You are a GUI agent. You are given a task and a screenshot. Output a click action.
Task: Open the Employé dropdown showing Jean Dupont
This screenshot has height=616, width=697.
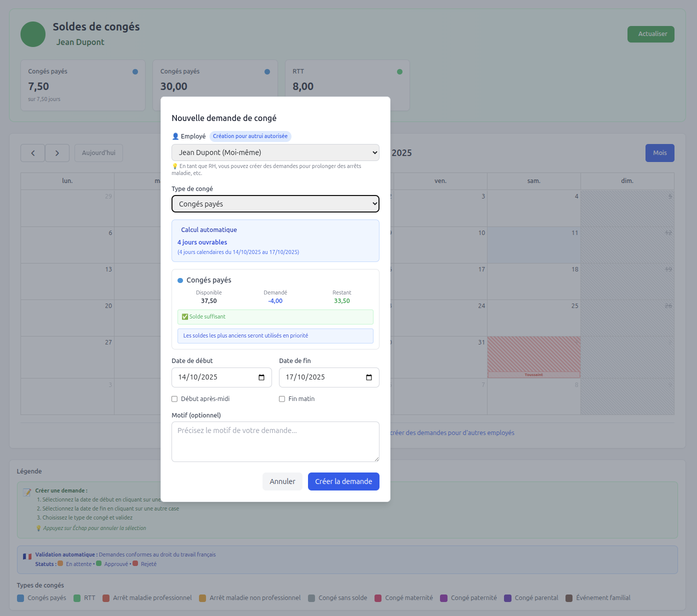coord(275,152)
